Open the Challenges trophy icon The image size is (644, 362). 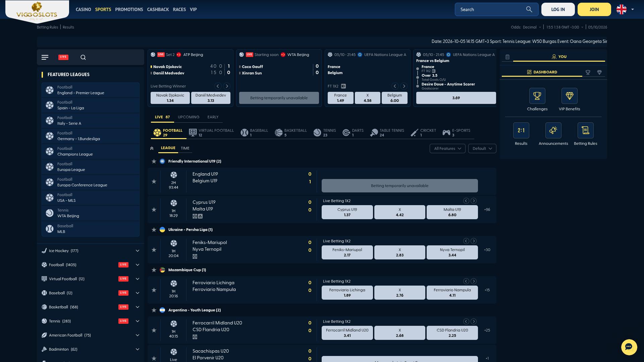537,96
